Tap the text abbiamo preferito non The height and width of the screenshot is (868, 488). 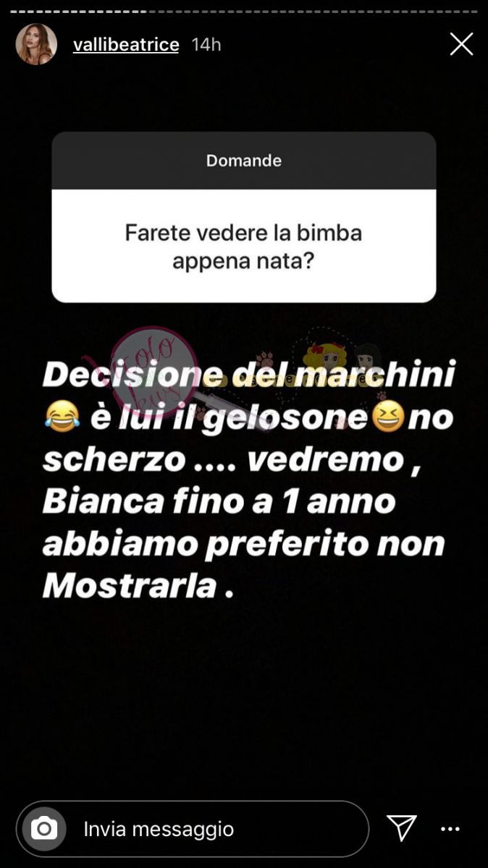(243, 545)
